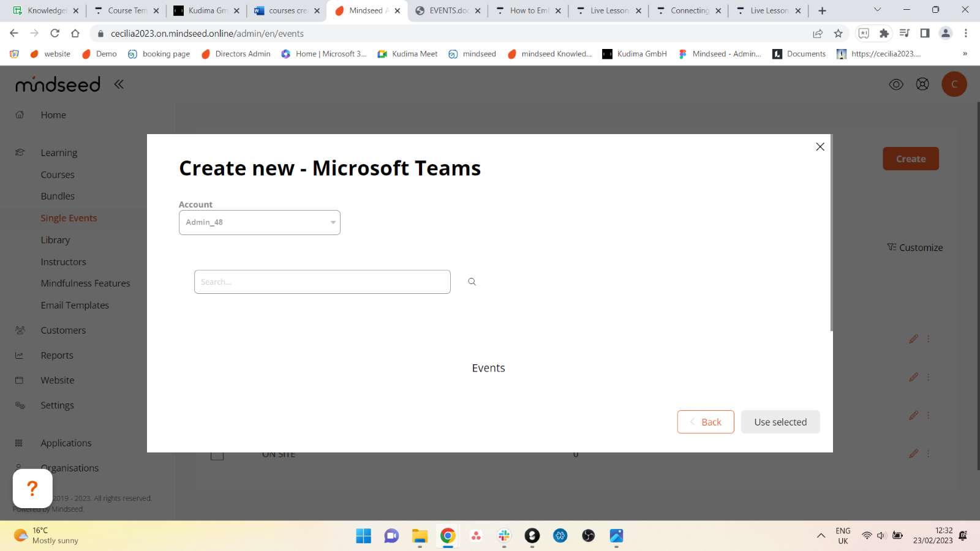Close the Create new Microsoft Teams dialog
The width and height of the screenshot is (980, 551).
point(820,147)
